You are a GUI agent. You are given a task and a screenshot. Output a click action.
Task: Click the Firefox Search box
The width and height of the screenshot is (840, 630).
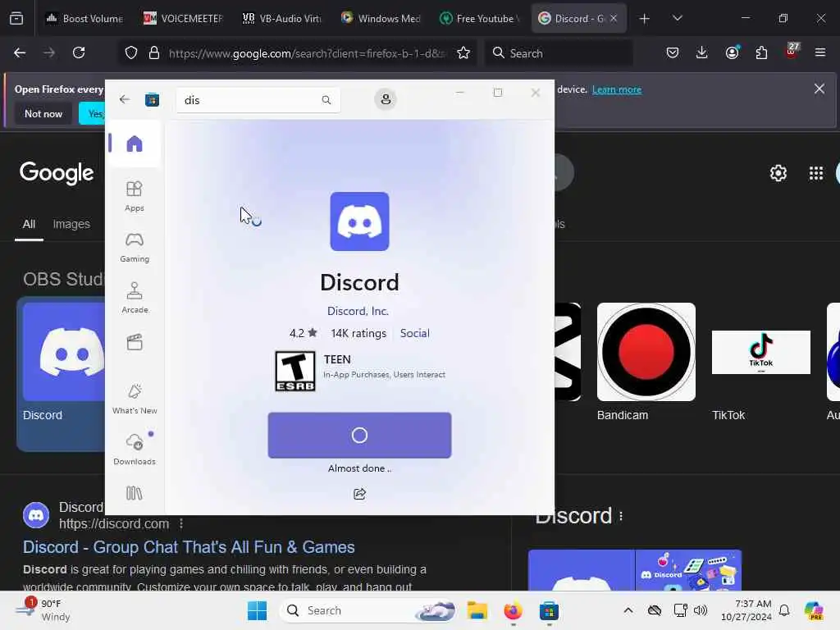pyautogui.click(x=559, y=53)
